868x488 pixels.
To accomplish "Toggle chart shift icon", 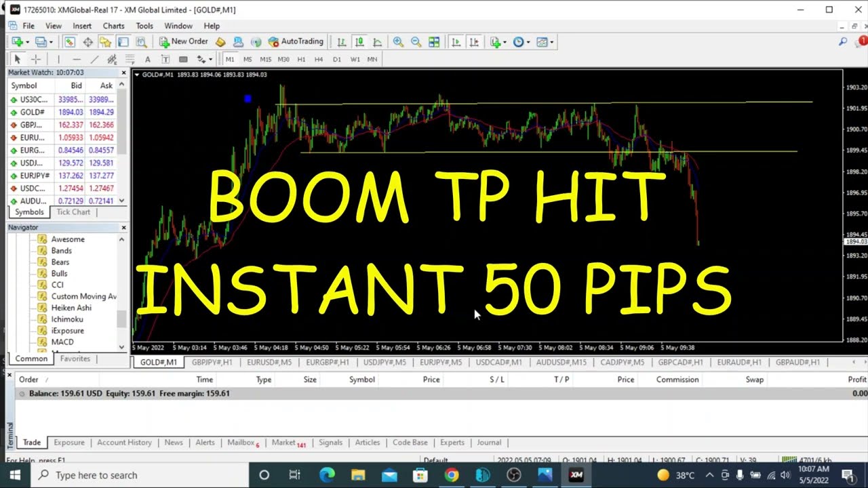I will pos(474,42).
